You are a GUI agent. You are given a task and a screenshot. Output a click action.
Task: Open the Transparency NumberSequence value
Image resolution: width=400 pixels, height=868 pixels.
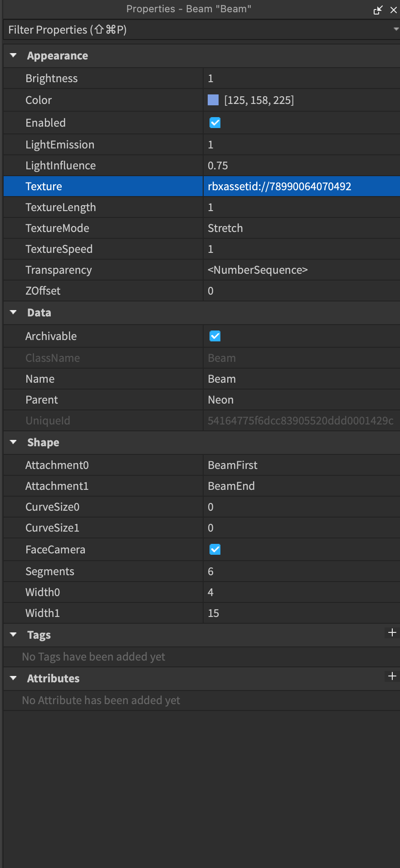(x=302, y=270)
